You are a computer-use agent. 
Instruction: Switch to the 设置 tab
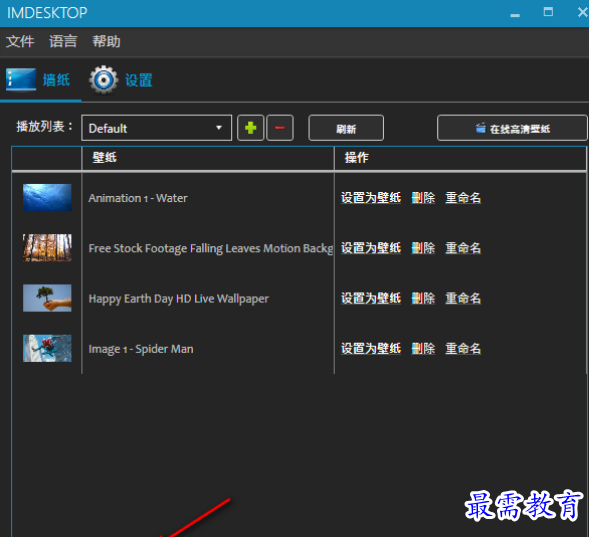121,80
